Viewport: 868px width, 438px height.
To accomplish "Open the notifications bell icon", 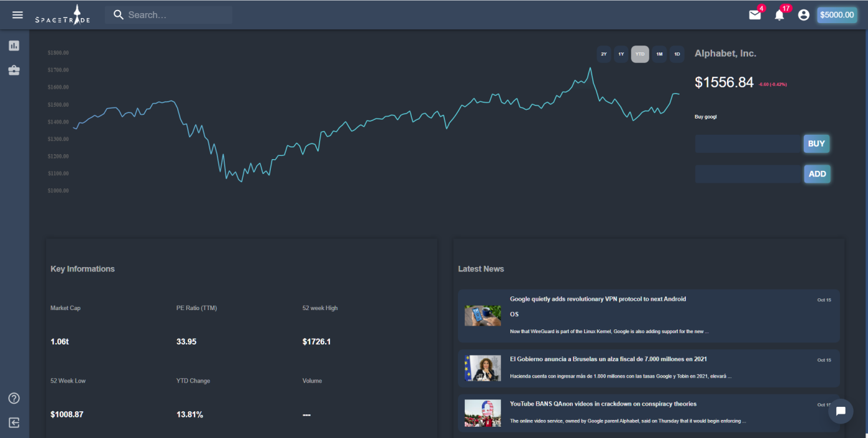I will click(779, 14).
